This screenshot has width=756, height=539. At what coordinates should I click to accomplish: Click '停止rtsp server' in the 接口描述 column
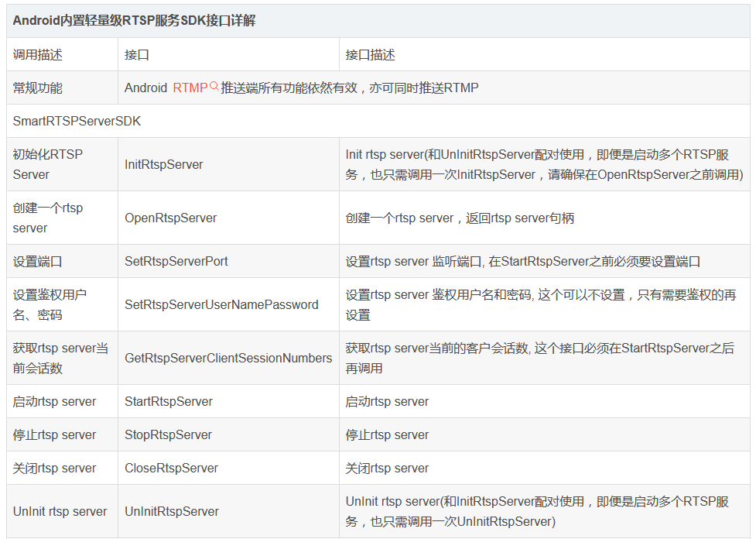click(387, 434)
